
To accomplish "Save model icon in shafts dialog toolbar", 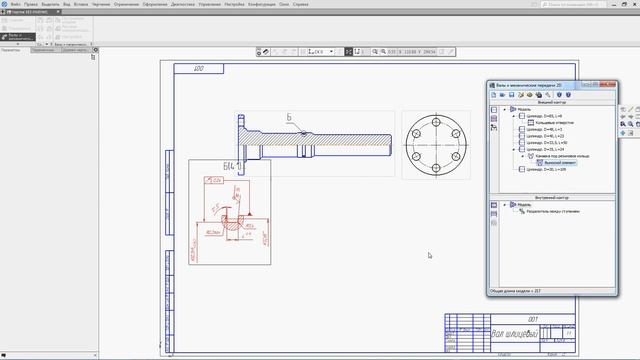I will 511,95.
